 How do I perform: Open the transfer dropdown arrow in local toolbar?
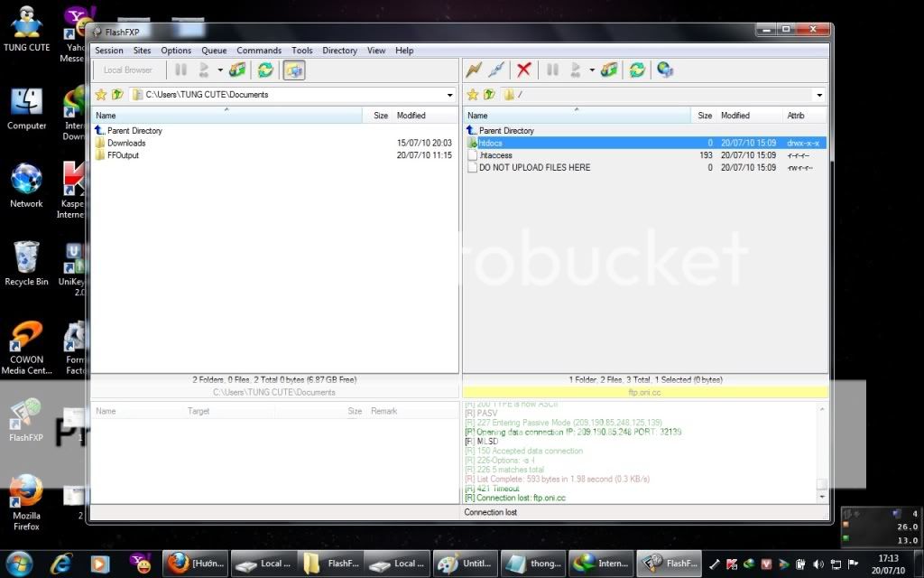coord(220,70)
